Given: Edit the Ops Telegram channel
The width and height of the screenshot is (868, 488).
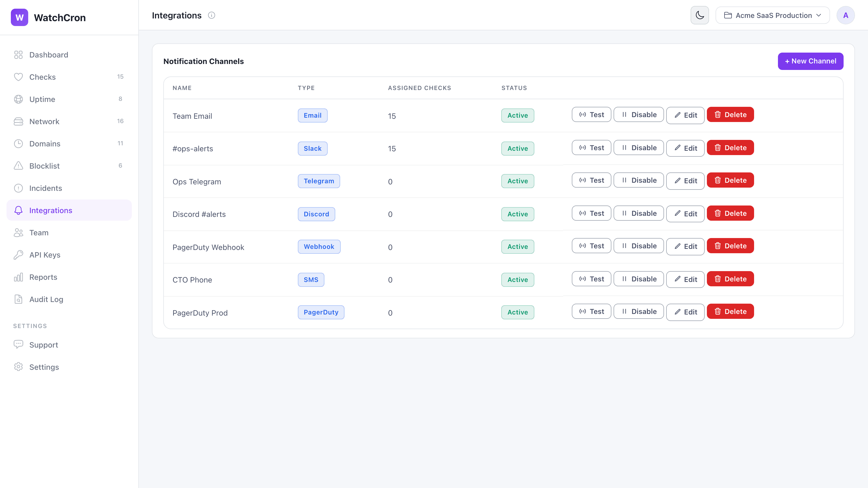Looking at the screenshot, I should pos(685,181).
